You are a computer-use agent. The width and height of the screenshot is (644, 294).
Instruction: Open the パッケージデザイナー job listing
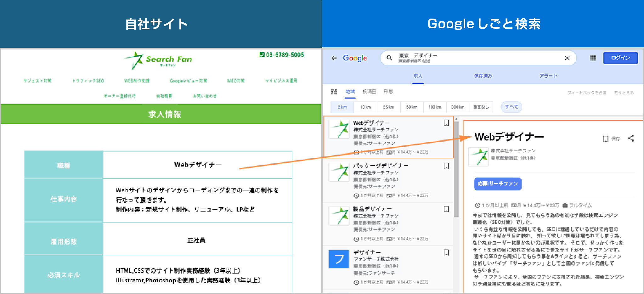(x=381, y=166)
